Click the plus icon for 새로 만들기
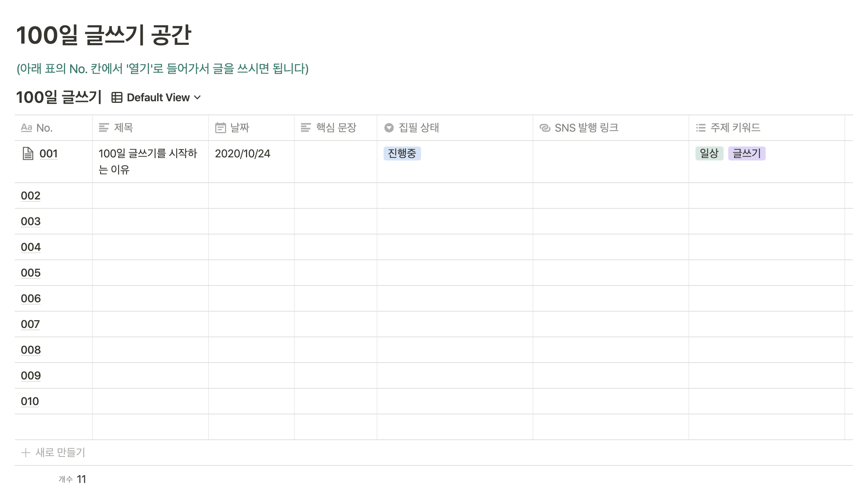Viewport: 853px width, 504px height. 26,453
